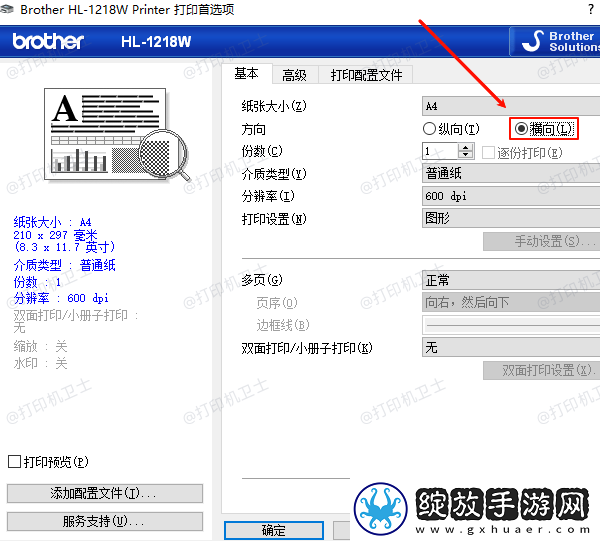Open the 边框线 dropdown
The image size is (600, 541).
(511, 325)
